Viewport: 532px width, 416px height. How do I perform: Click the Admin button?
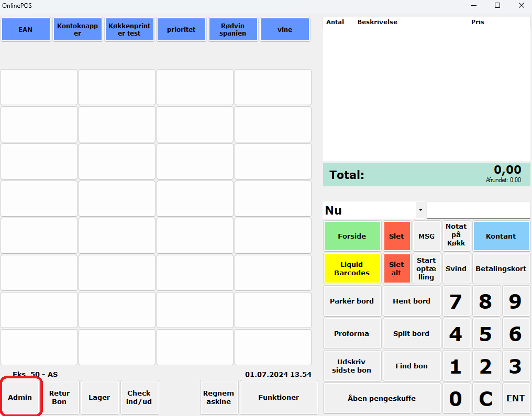pyautogui.click(x=20, y=397)
